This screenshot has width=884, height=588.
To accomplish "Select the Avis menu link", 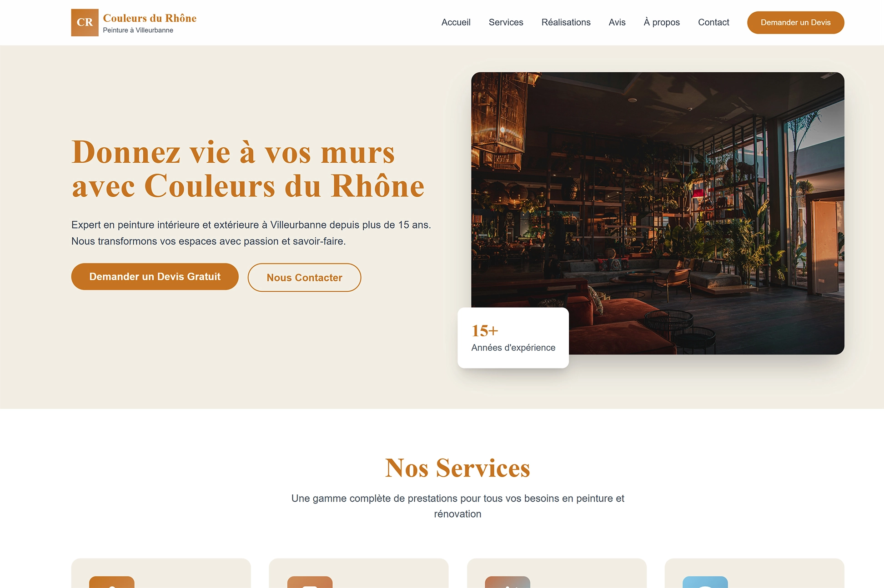I will [x=617, y=22].
